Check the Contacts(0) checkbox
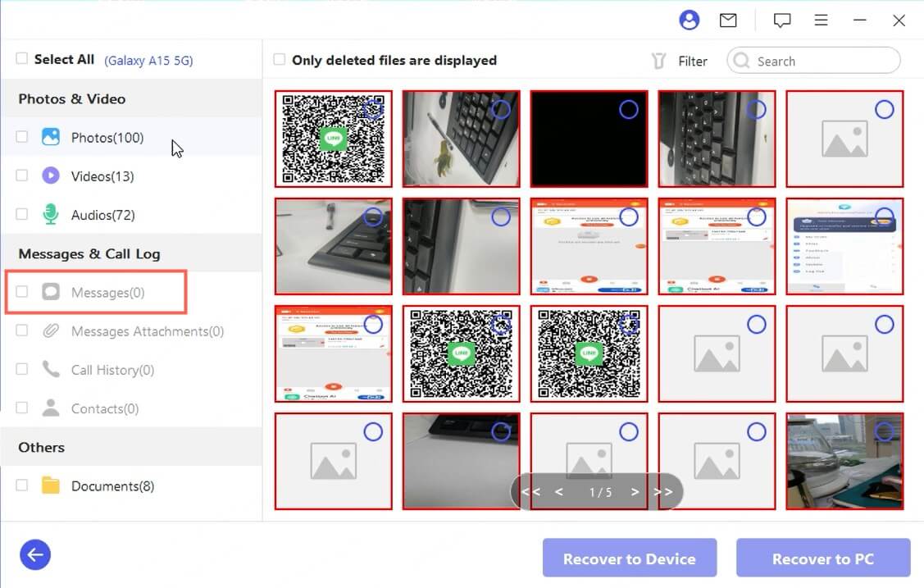Viewport: 924px width, 588px height. pyautogui.click(x=22, y=407)
